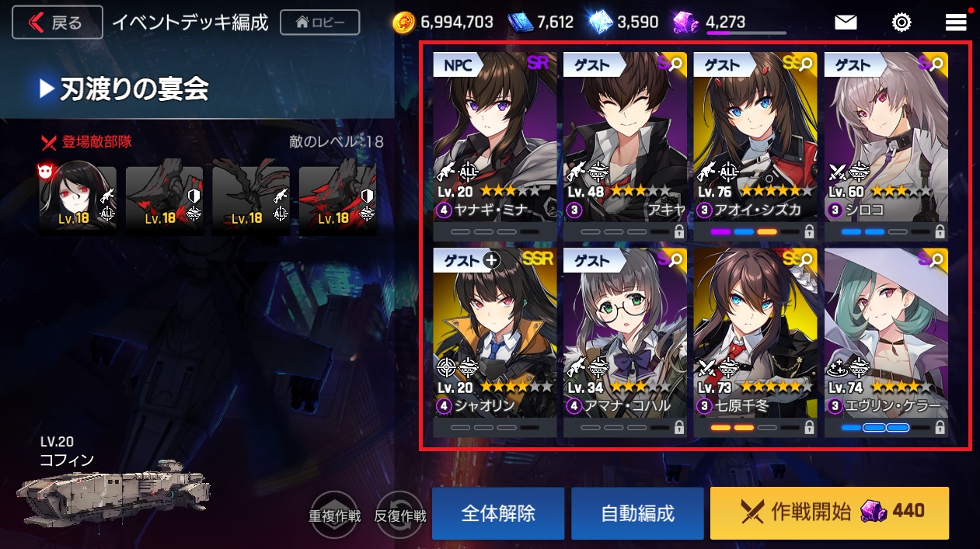980x549 pixels.
Task: Click 自動編成 auto formation button
Action: click(637, 513)
